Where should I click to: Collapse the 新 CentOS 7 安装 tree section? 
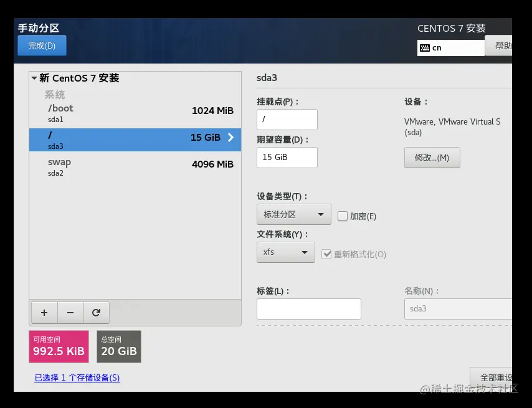pos(34,78)
